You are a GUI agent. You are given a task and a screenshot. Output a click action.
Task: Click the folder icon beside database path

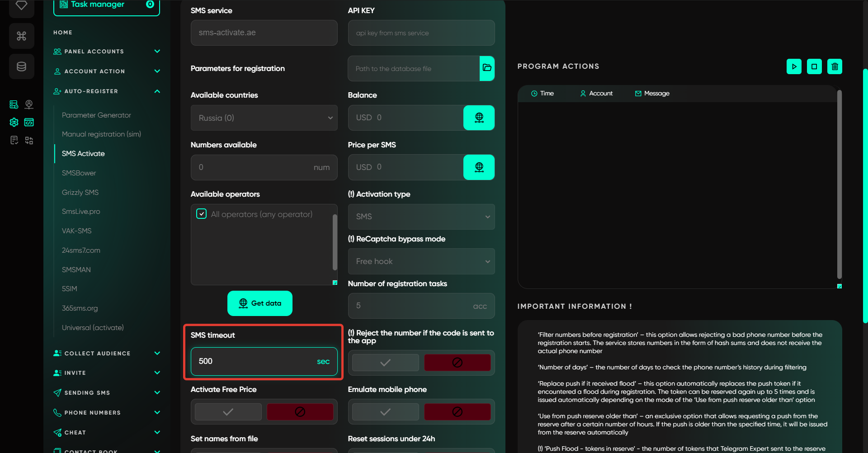point(487,68)
